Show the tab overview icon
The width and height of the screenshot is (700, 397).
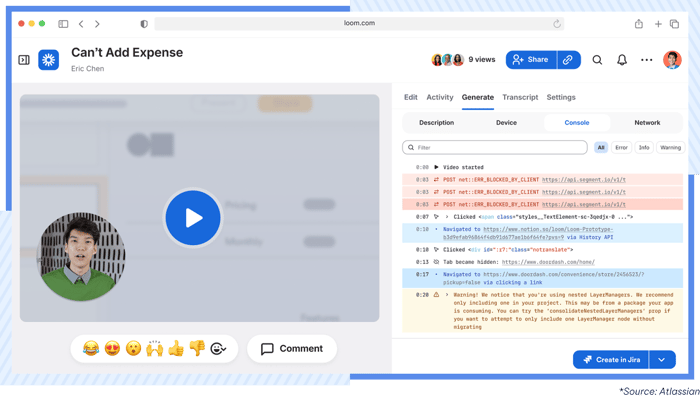(675, 24)
